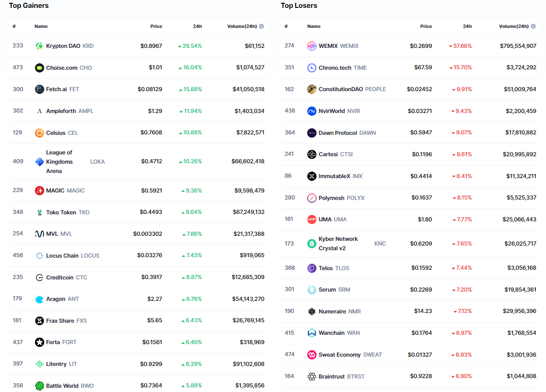Sort Top Gainers by rank # header
Viewport: 546px width, 392px height.
pos(14,27)
